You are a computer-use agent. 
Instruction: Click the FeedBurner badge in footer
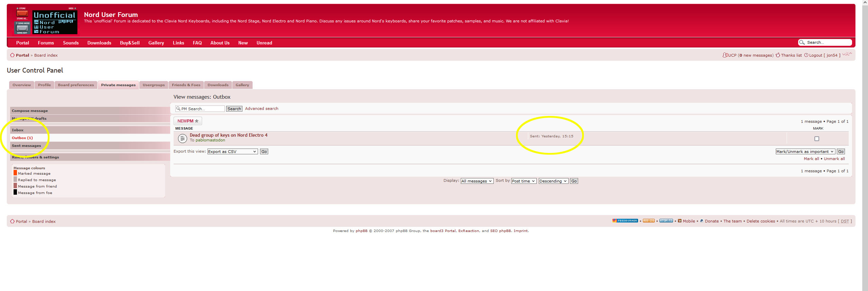(625, 221)
